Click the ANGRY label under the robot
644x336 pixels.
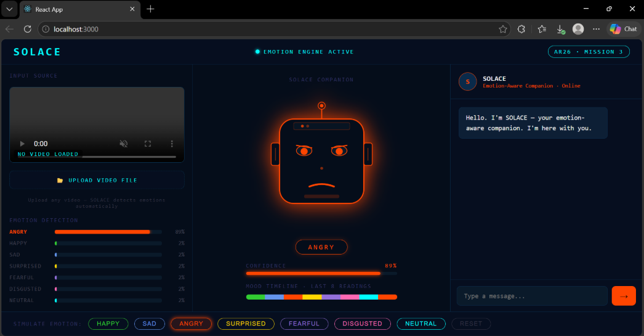click(321, 247)
